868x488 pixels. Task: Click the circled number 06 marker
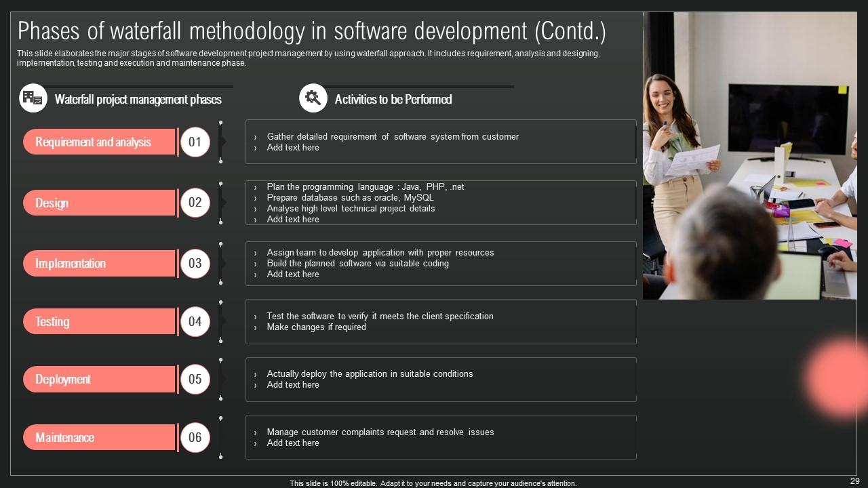[x=195, y=437]
